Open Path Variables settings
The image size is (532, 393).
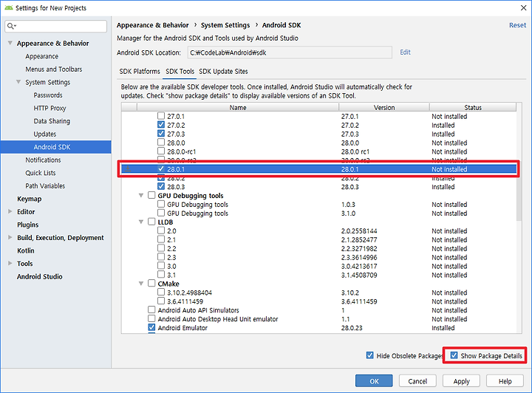pyautogui.click(x=45, y=186)
